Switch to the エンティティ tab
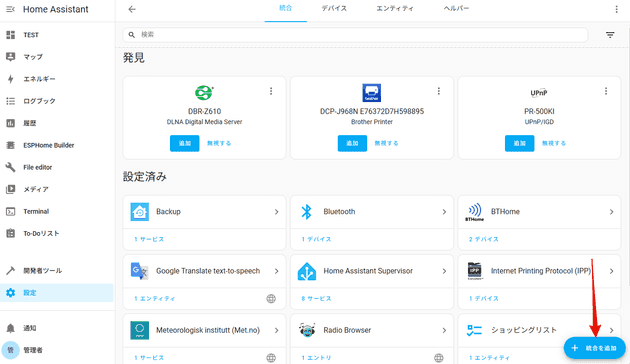 (x=395, y=8)
